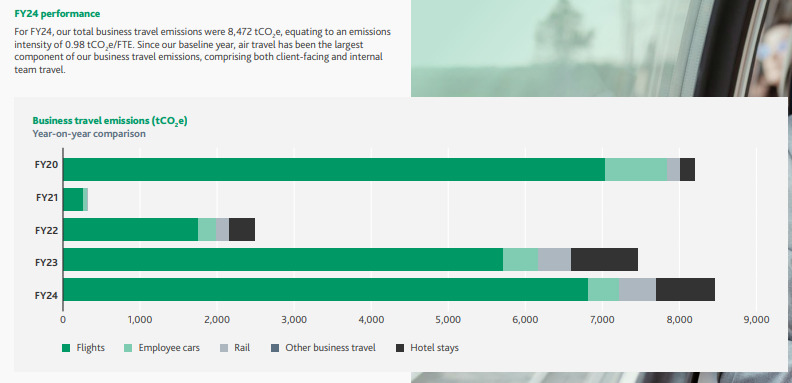Click the FY20 axis label
Viewport: 792px width, 383px height.
coord(46,165)
